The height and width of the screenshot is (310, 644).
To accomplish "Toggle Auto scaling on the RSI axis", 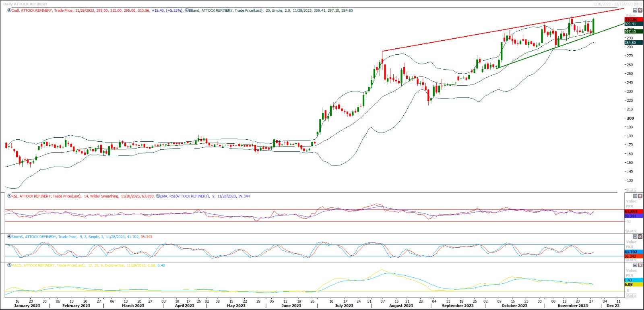I will tap(632, 231).
